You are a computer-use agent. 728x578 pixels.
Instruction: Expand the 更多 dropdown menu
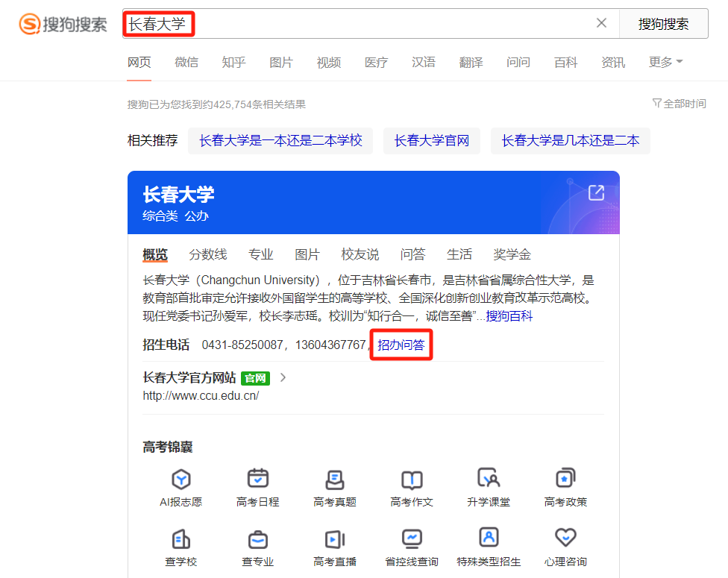(x=665, y=63)
